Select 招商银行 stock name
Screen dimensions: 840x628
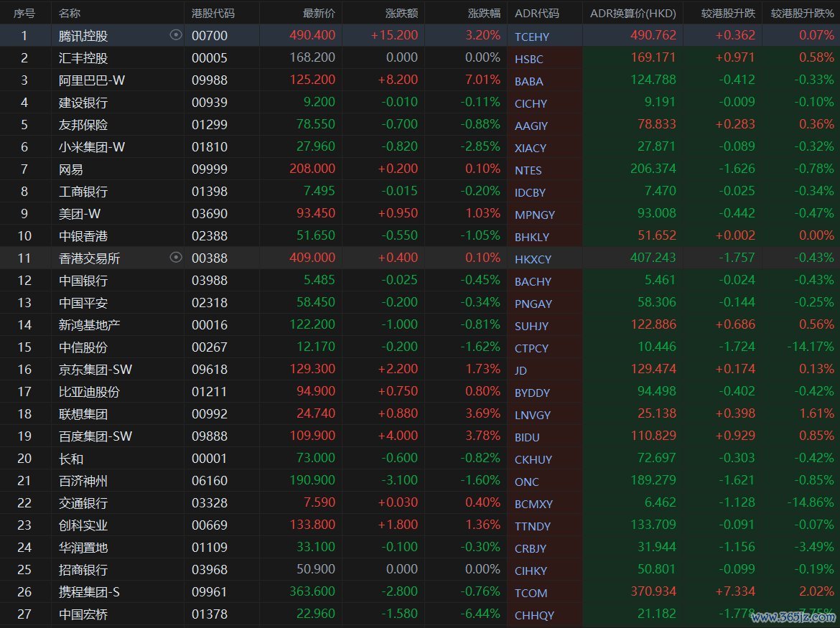(83, 570)
